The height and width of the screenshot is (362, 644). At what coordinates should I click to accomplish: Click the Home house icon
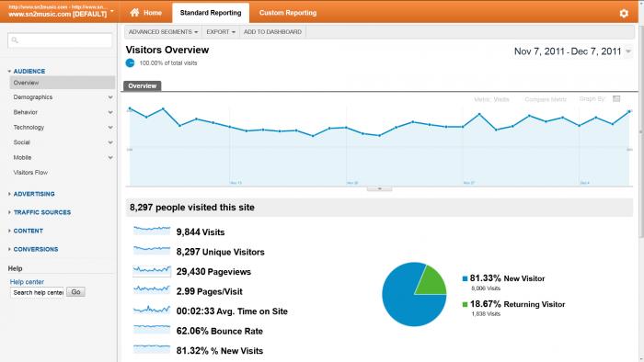click(134, 12)
